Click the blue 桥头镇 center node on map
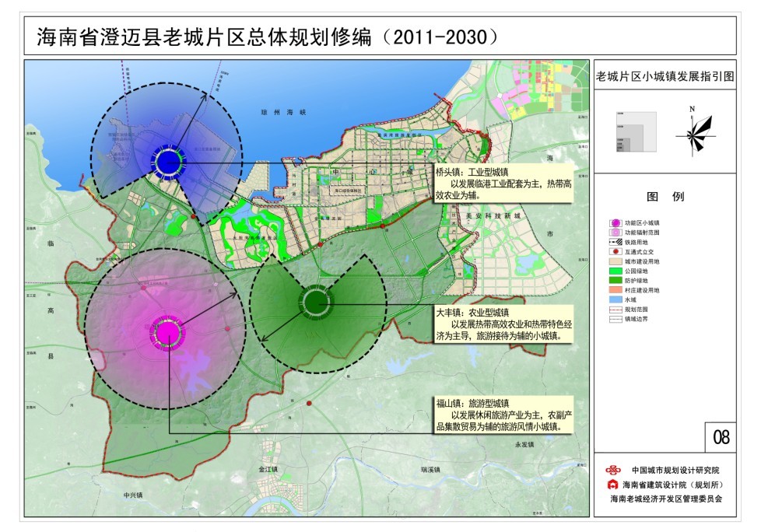 click(x=167, y=161)
